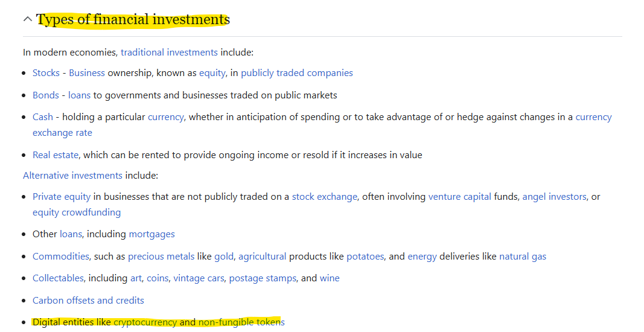Open the Bonds link
The width and height of the screenshot is (644, 332).
46,95
